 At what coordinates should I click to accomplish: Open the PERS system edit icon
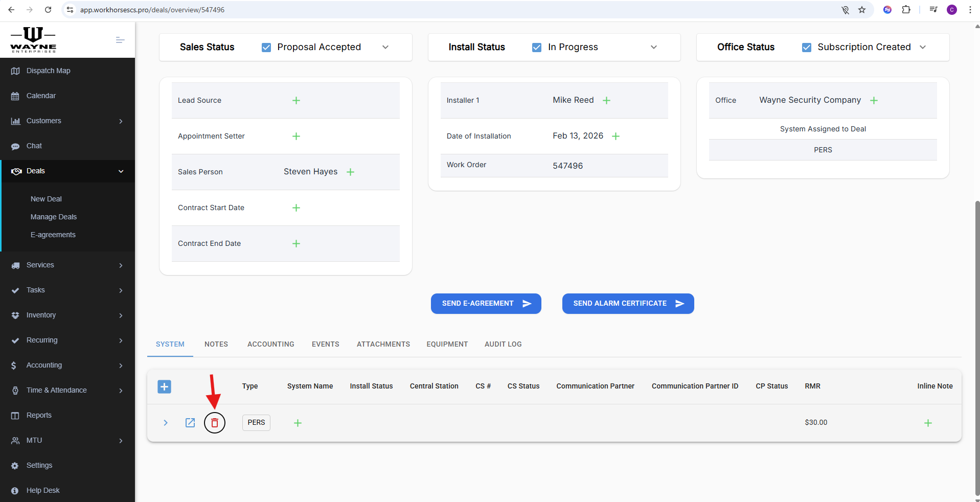pyautogui.click(x=190, y=423)
